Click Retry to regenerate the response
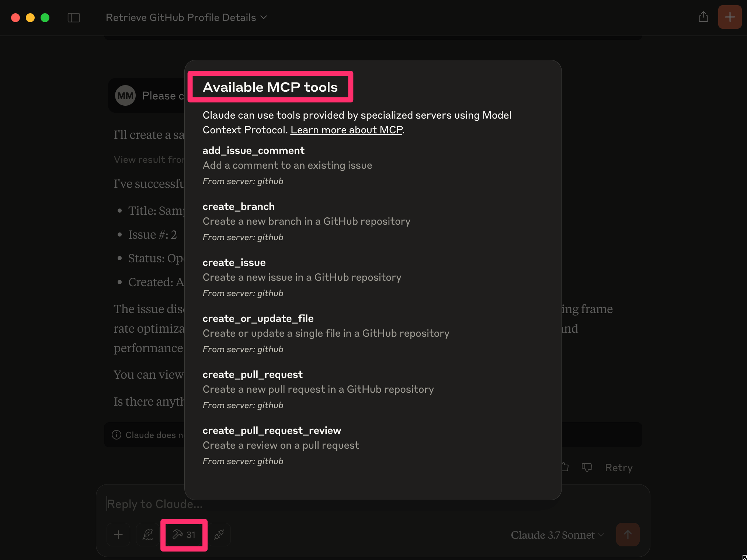747x560 pixels. 618,468
